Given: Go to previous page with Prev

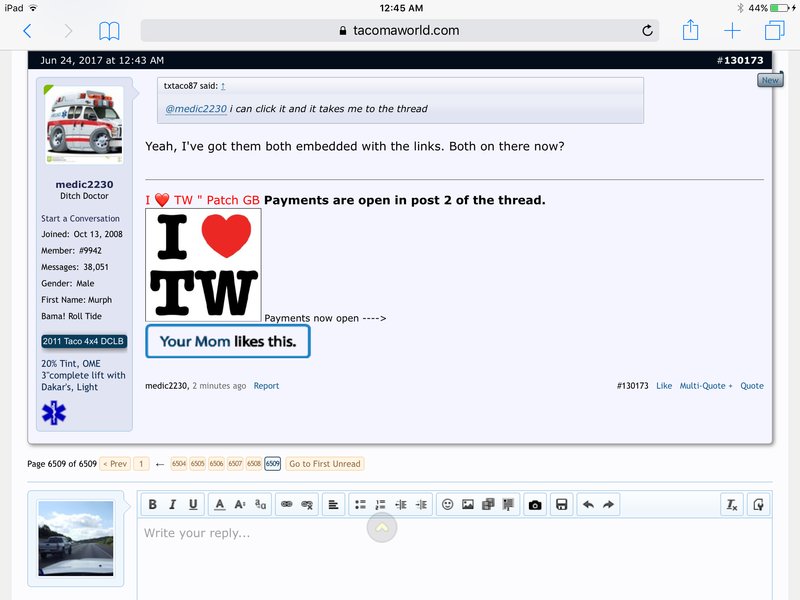Looking at the screenshot, I should (115, 464).
